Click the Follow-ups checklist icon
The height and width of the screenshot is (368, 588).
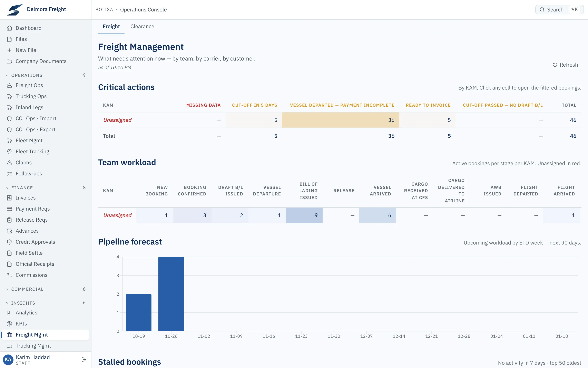coord(9,174)
